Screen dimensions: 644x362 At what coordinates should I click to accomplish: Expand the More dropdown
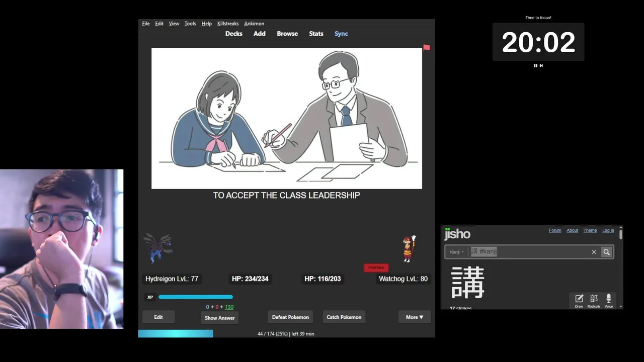tap(415, 317)
